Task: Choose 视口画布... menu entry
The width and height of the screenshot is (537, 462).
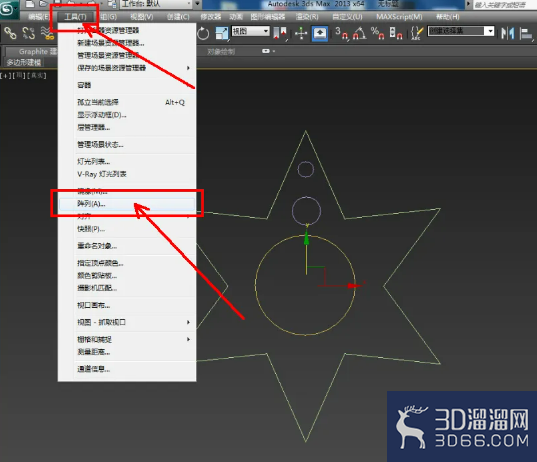Action: pyautogui.click(x=127, y=305)
